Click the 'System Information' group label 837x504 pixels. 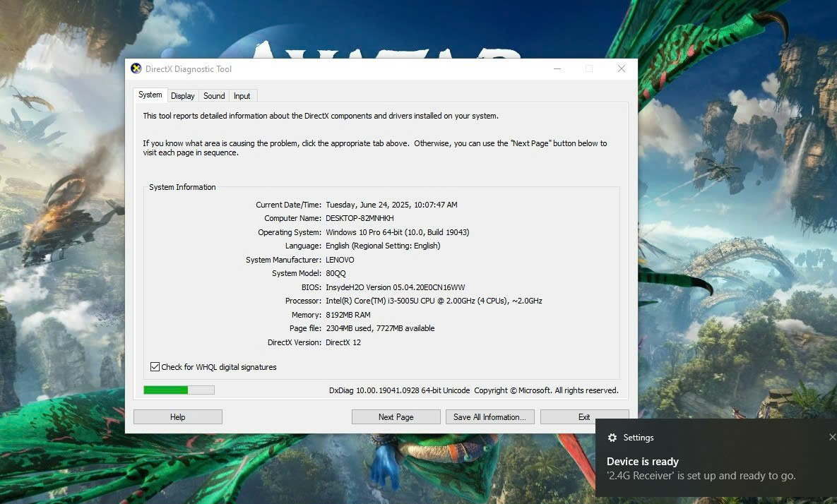point(182,187)
